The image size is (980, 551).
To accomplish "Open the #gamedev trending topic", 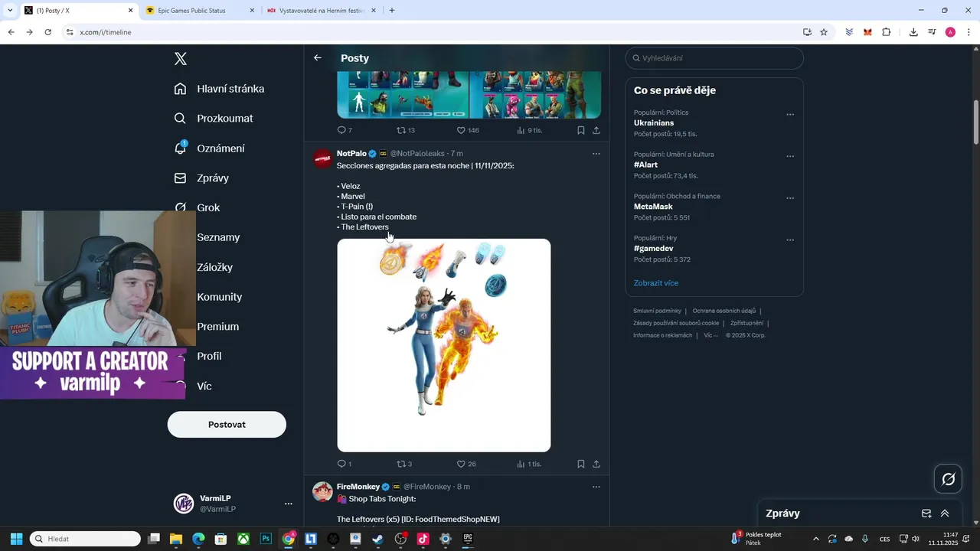I will coord(653,249).
